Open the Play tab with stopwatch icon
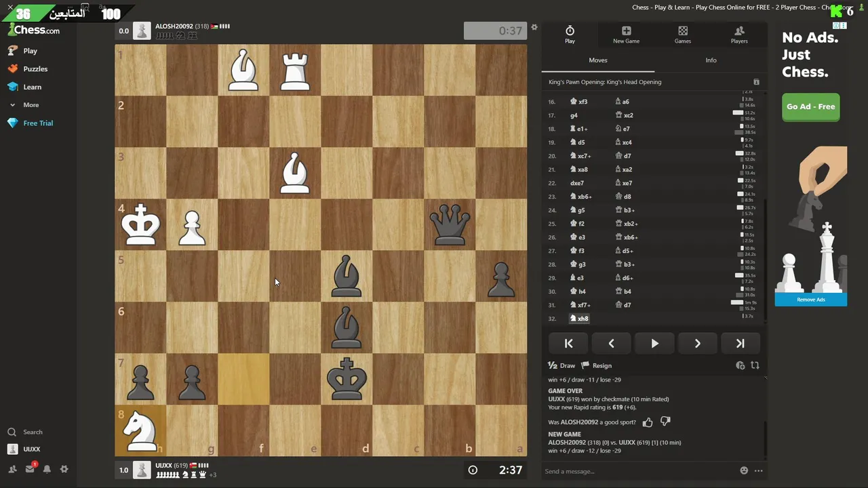Image resolution: width=868 pixels, height=488 pixels. point(570,35)
